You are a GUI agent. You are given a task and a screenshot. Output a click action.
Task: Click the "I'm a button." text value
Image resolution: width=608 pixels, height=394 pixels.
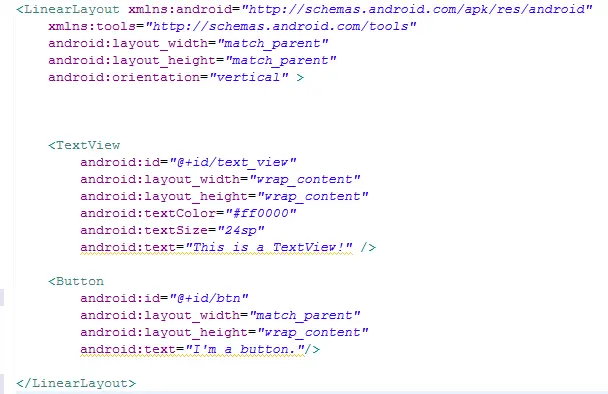tap(245, 349)
